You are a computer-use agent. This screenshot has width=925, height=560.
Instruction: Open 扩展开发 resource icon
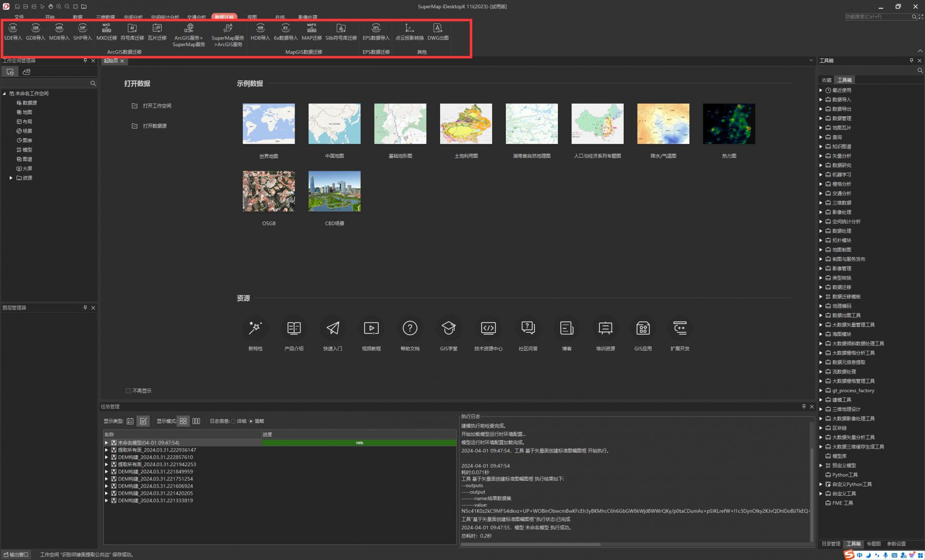pyautogui.click(x=680, y=328)
